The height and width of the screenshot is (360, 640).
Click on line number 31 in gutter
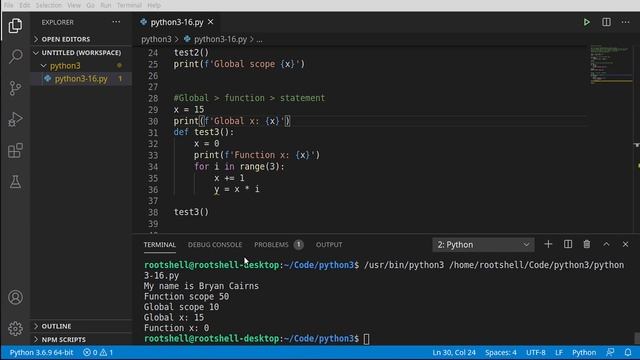point(153,133)
